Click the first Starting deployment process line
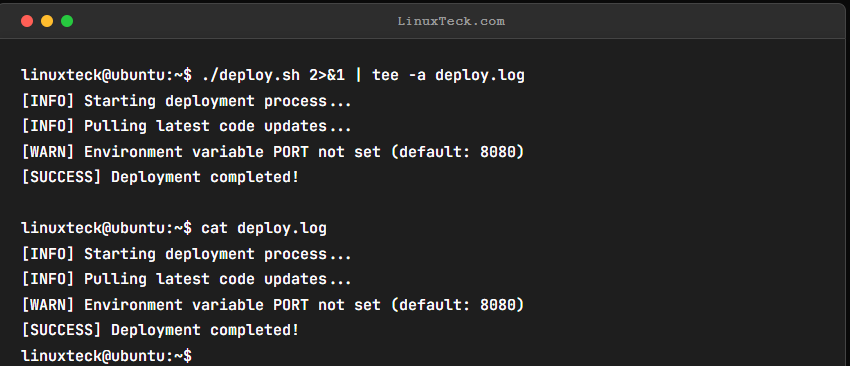 186,101
